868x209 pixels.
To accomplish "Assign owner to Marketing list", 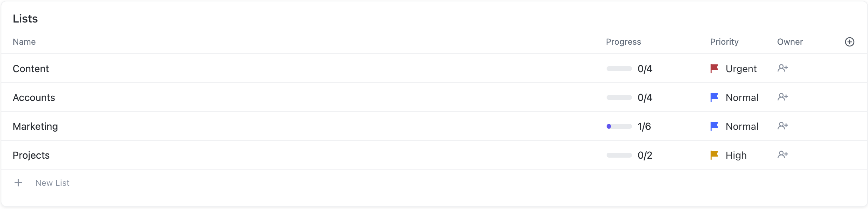I will click(782, 126).
